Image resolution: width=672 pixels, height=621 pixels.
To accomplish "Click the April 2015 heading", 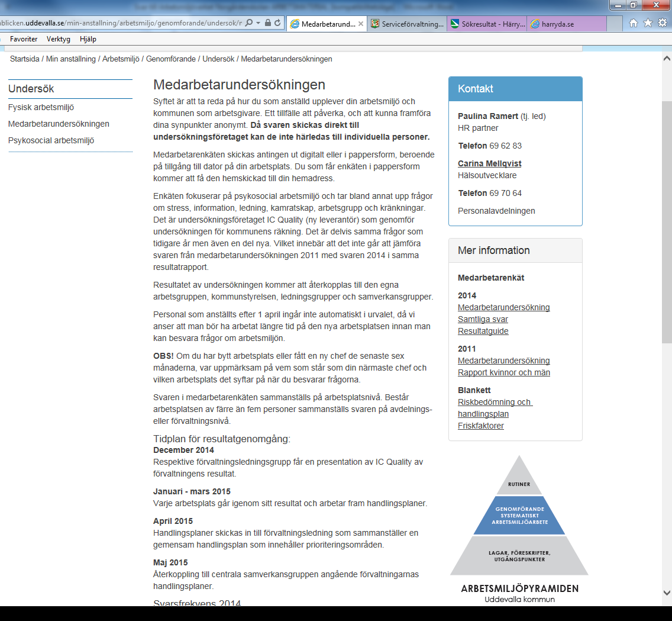I will (173, 521).
